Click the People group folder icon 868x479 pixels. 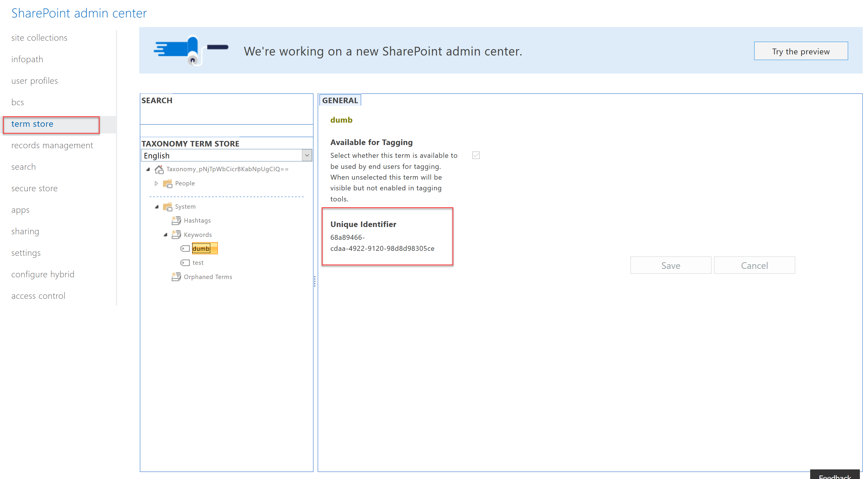point(167,183)
